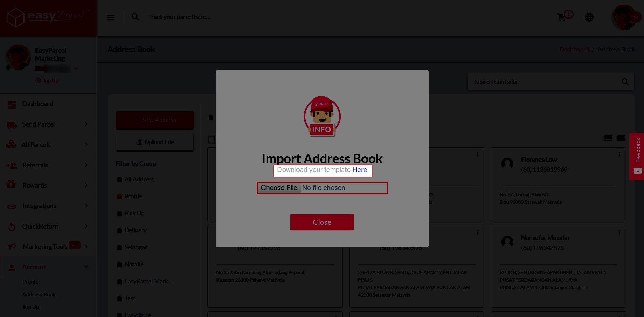Click the Send Parcel truck icon
The width and height of the screenshot is (644, 317).
pos(12,125)
